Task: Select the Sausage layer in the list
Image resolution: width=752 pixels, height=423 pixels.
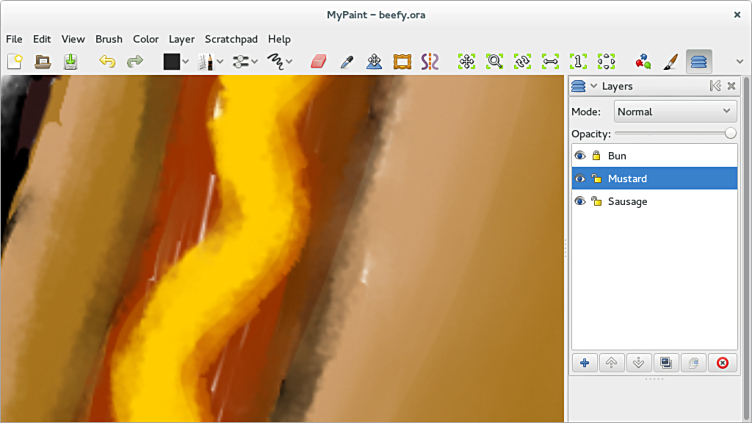Action: click(x=628, y=202)
